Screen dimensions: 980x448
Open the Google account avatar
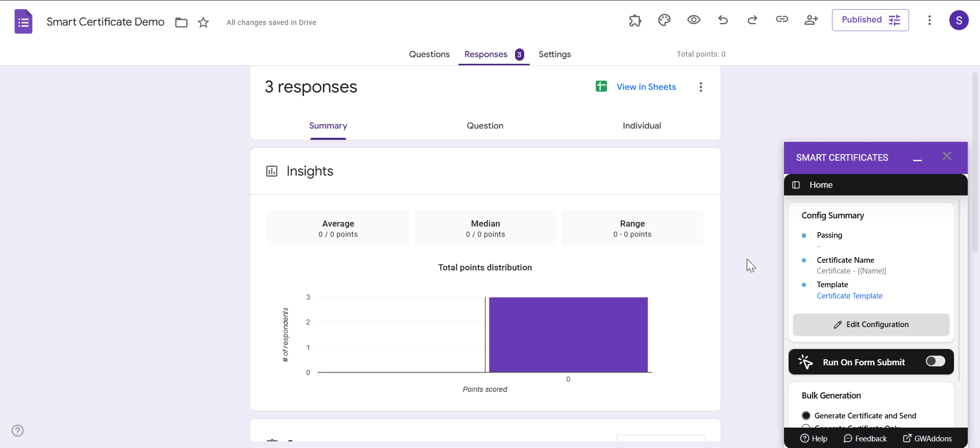959,20
